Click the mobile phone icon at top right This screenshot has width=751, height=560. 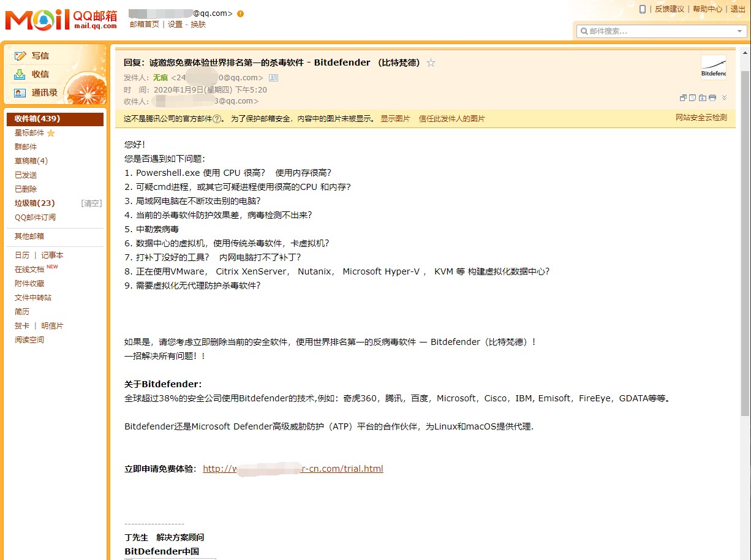643,9
